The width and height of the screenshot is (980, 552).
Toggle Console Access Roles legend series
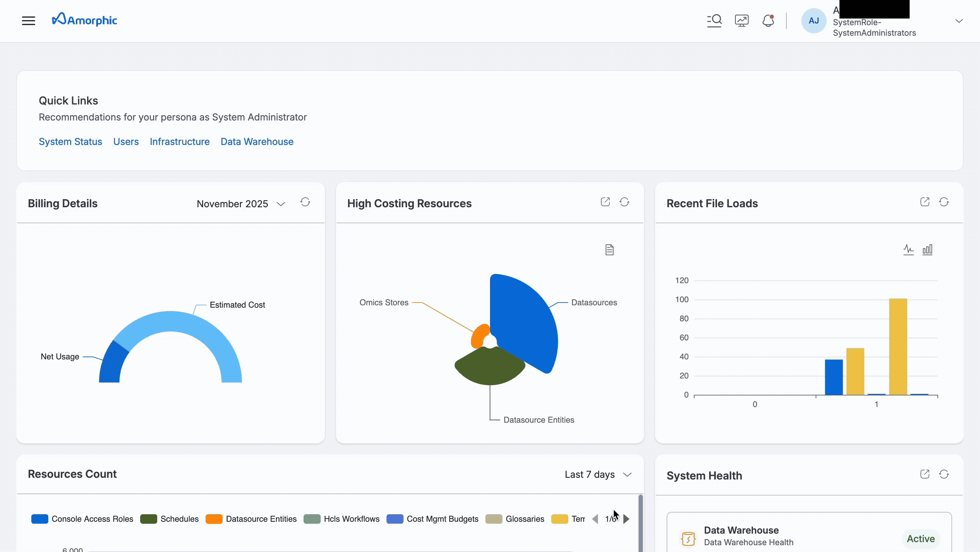coord(92,519)
